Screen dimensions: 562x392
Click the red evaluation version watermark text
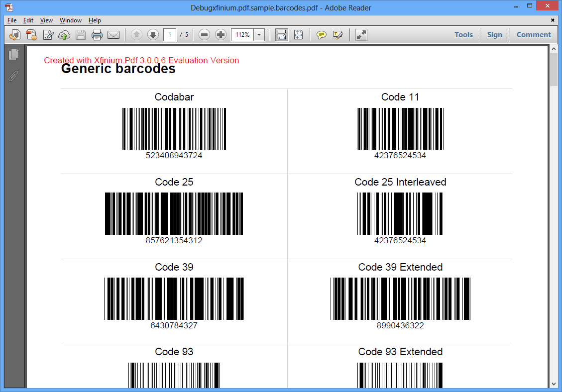tap(141, 60)
